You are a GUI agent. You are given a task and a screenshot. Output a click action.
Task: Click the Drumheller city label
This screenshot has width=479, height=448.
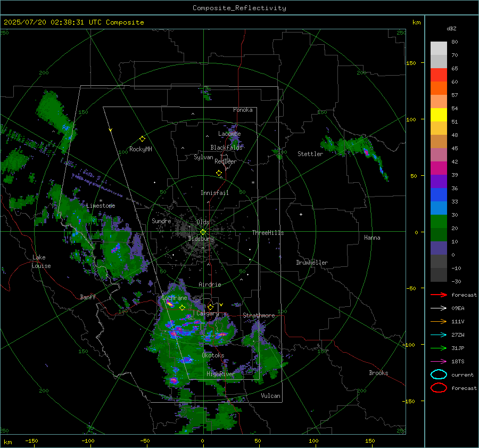point(312,263)
